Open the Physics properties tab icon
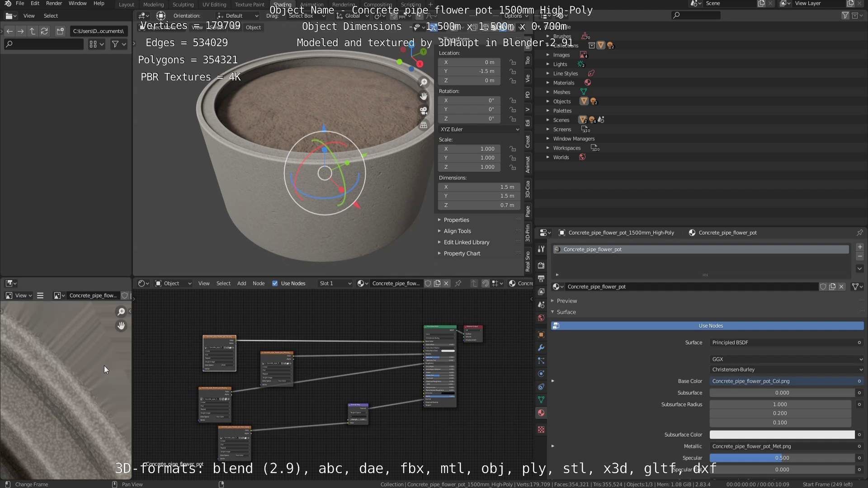This screenshot has width=868, height=488. pyautogui.click(x=541, y=374)
